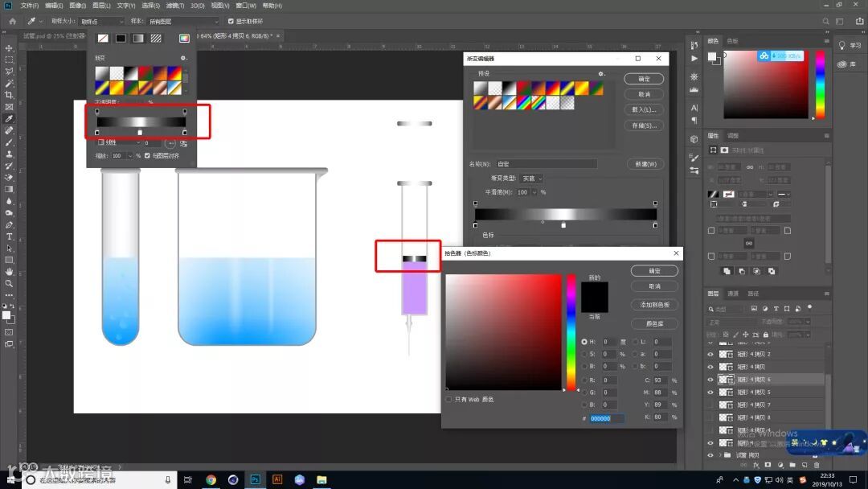The image size is (868, 489).
Task: Select the Brush tool
Action: [9, 142]
